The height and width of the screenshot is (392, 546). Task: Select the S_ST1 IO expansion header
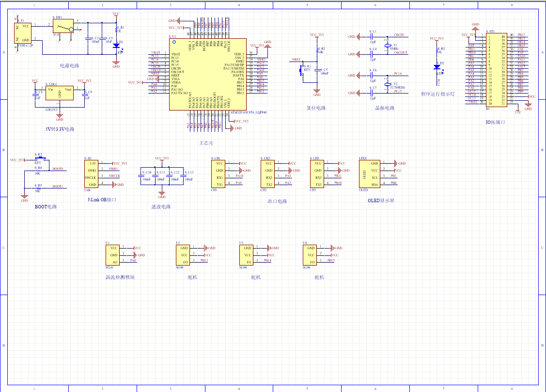(497, 70)
